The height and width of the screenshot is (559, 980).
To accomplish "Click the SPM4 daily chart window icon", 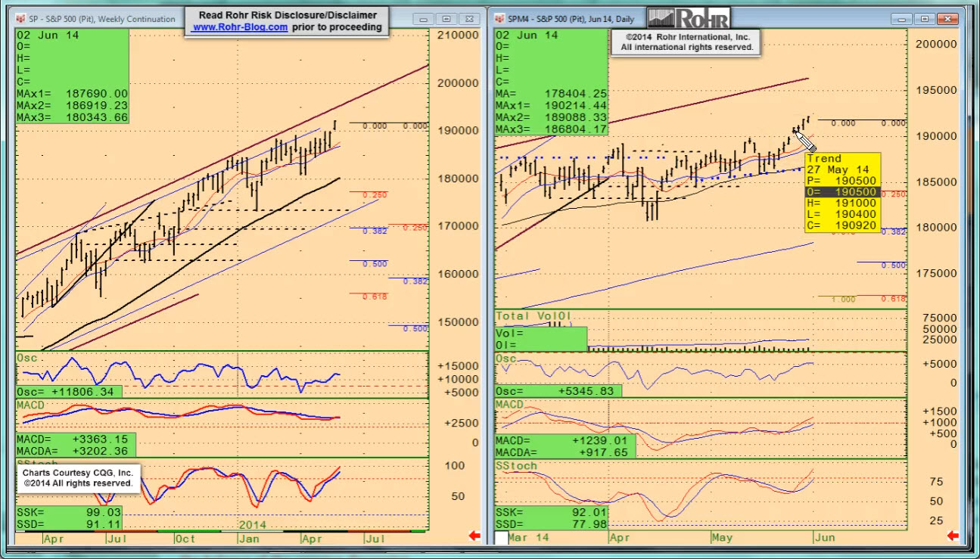I will [499, 19].
